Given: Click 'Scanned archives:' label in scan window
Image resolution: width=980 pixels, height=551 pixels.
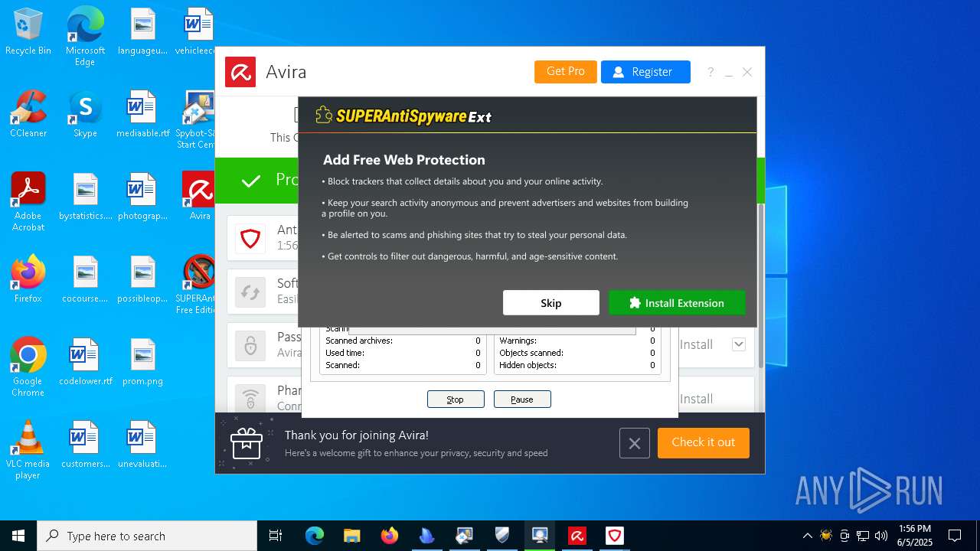Looking at the screenshot, I should point(359,341).
